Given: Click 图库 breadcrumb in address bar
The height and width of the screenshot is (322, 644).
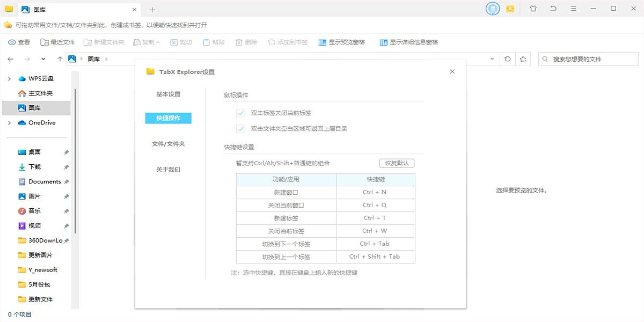Looking at the screenshot, I should click(x=94, y=59).
